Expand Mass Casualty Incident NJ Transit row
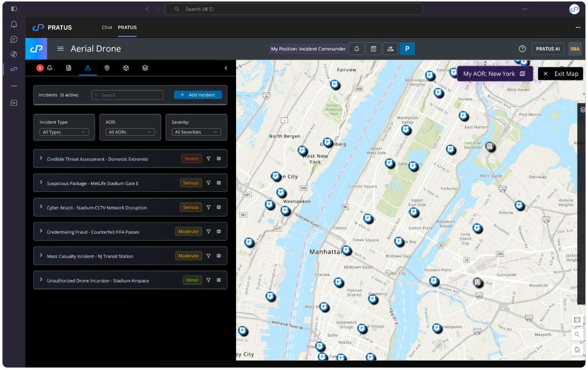588x370 pixels. [x=41, y=255]
